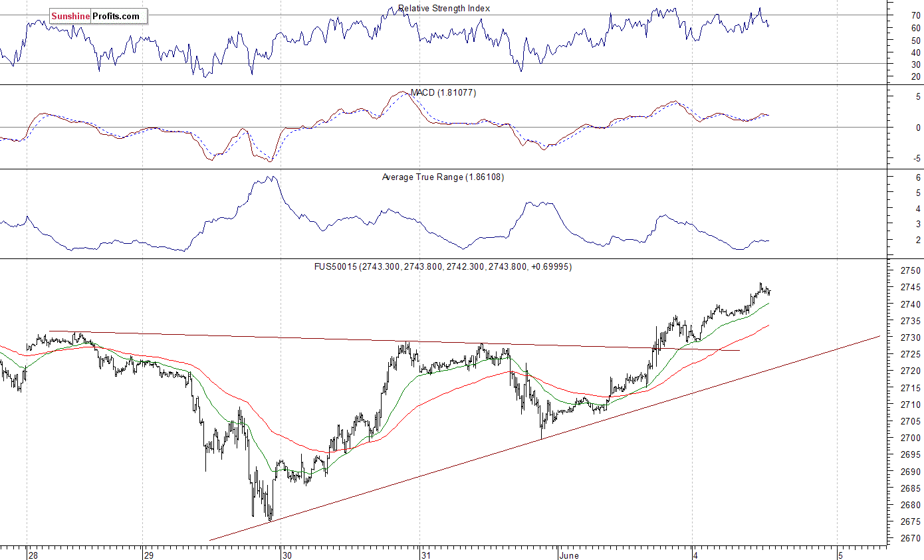Click the June label on time axis

coord(569,555)
